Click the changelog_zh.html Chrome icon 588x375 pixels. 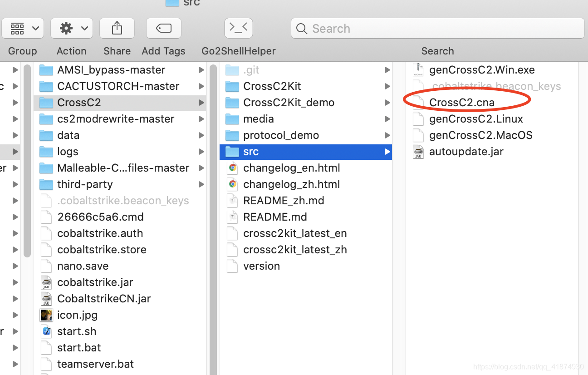coord(232,184)
